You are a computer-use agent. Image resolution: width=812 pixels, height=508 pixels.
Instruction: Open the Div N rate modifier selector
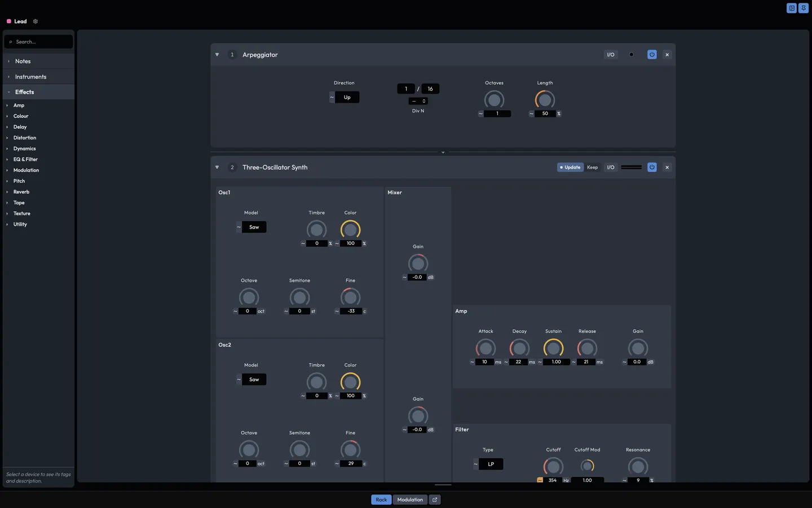418,101
